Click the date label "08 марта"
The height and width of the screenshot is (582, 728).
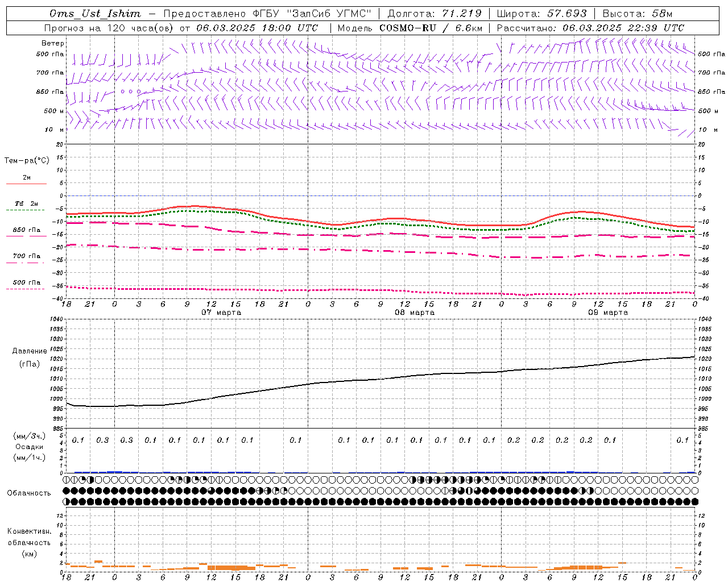[x=415, y=313]
